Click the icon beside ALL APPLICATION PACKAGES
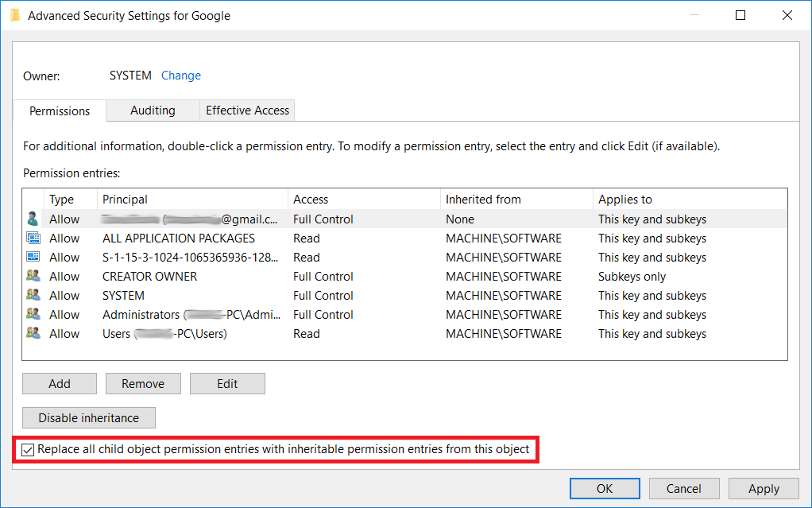Screen dimensions: 812x508 pyautogui.click(x=33, y=238)
